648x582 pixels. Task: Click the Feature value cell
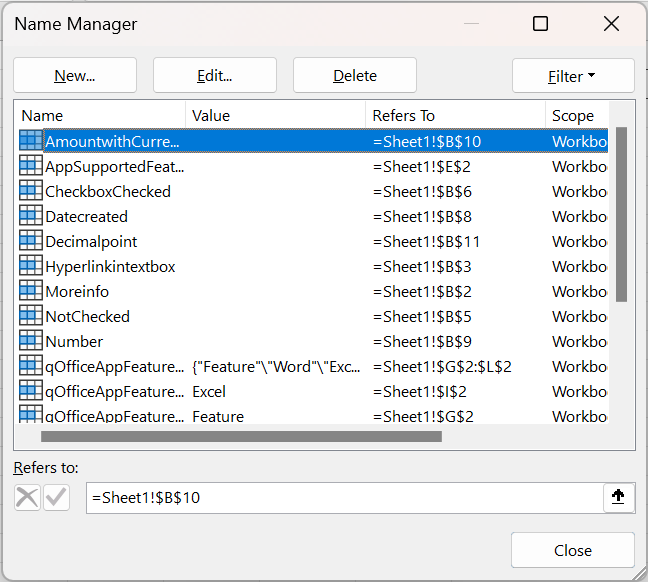pos(218,416)
